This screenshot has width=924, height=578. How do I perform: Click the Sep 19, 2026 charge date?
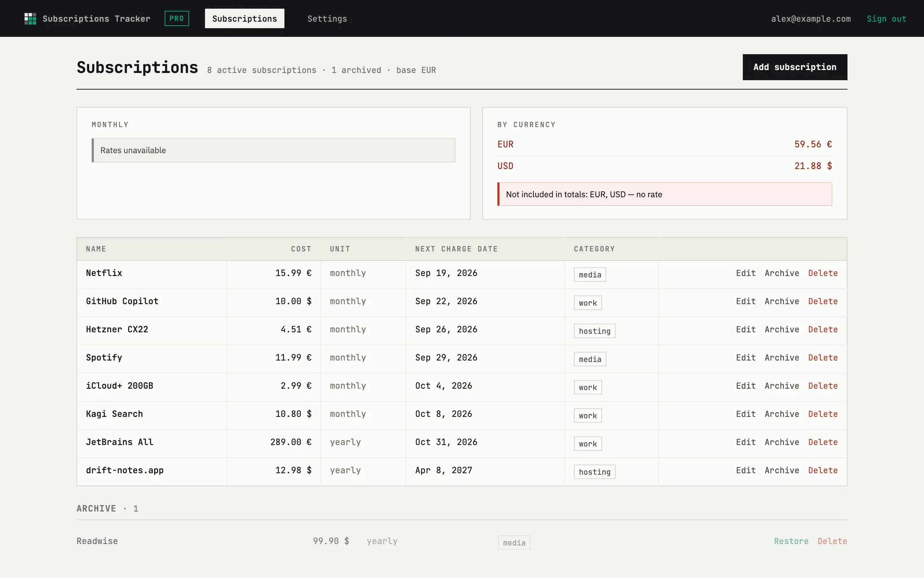point(446,273)
